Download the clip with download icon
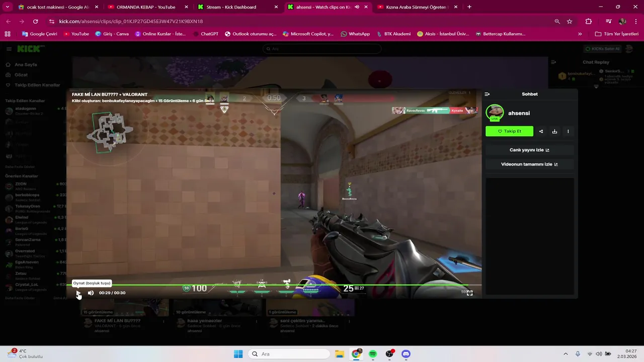644x362 pixels. pyautogui.click(x=554, y=131)
